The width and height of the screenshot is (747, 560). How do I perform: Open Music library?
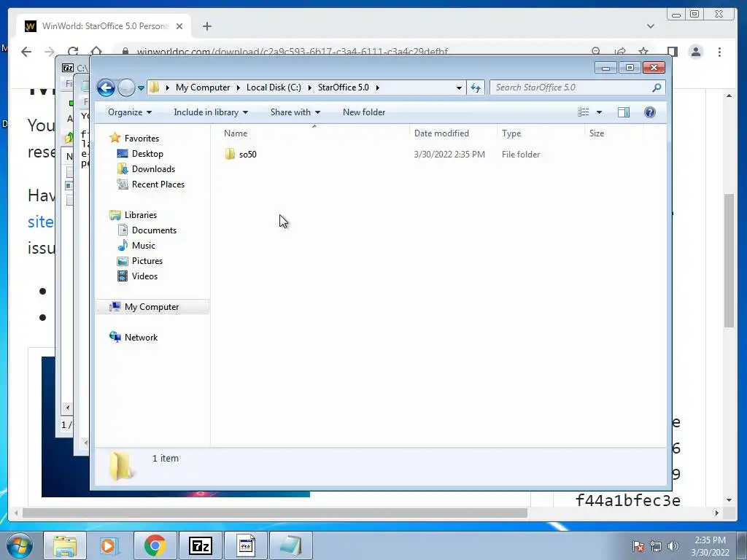144,246
